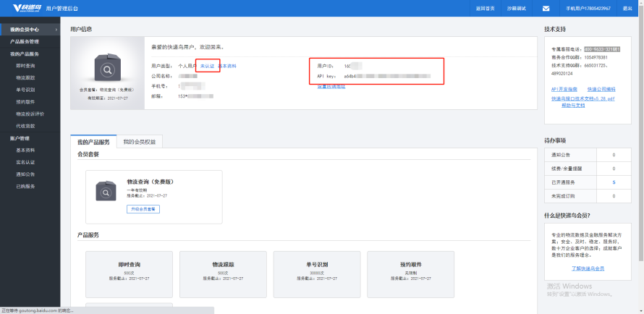Open the mail envelope icon in header
644x314 pixels.
[x=546, y=8]
